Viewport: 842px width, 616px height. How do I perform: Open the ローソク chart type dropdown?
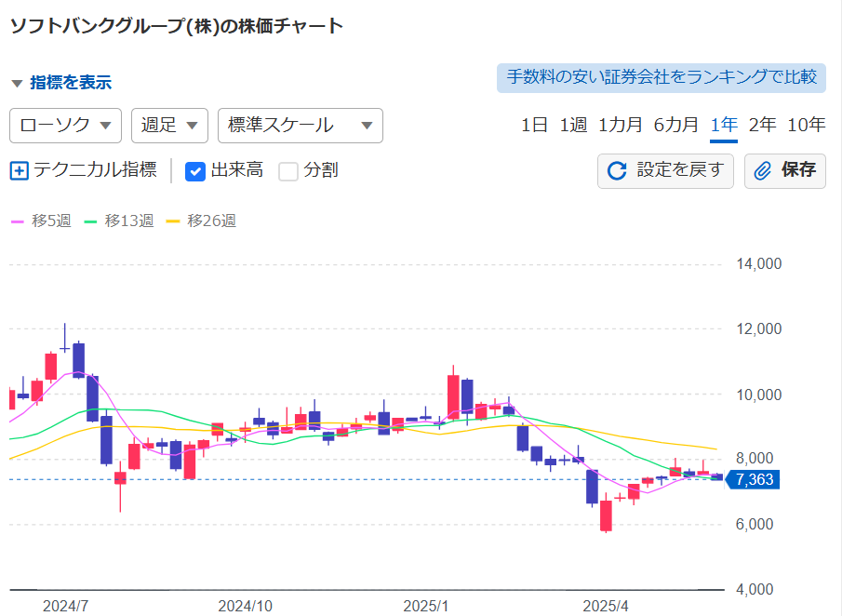tap(65, 126)
